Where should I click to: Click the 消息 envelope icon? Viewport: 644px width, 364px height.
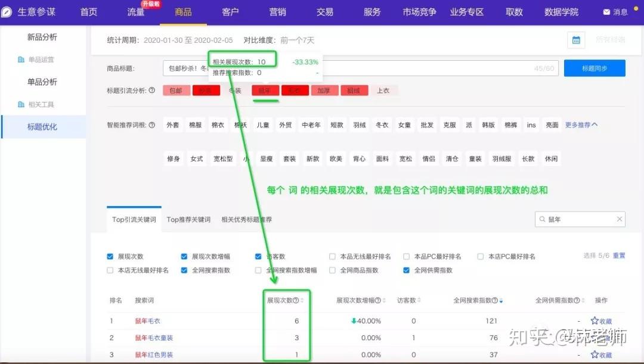pos(606,13)
